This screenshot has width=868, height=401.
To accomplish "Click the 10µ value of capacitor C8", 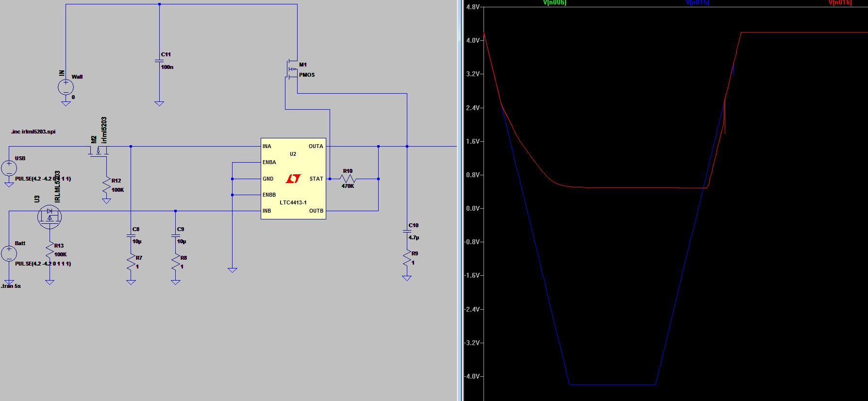I will (137, 241).
